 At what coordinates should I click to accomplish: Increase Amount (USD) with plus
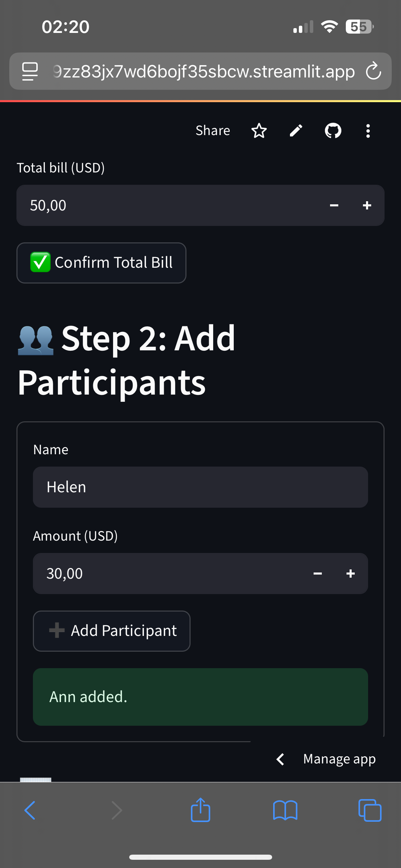point(351,574)
